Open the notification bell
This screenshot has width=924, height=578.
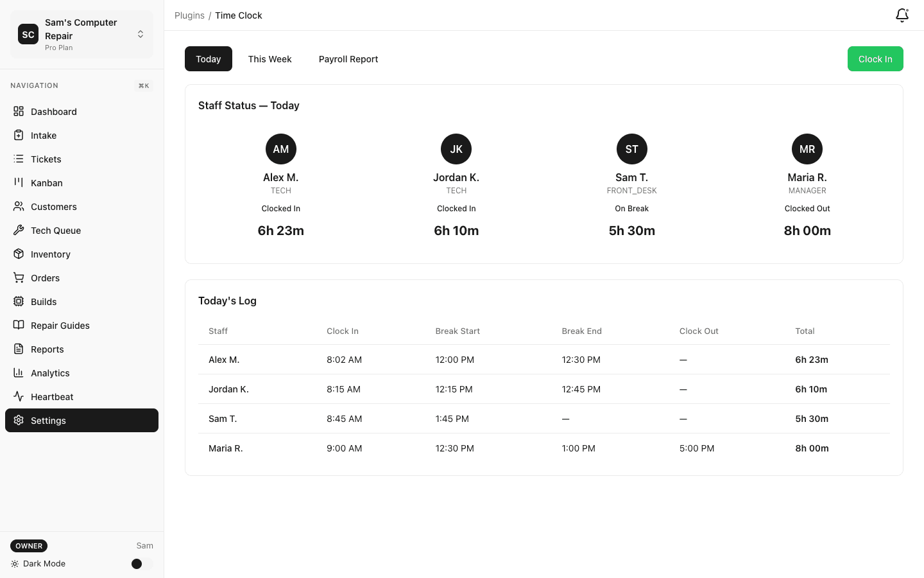pos(902,15)
